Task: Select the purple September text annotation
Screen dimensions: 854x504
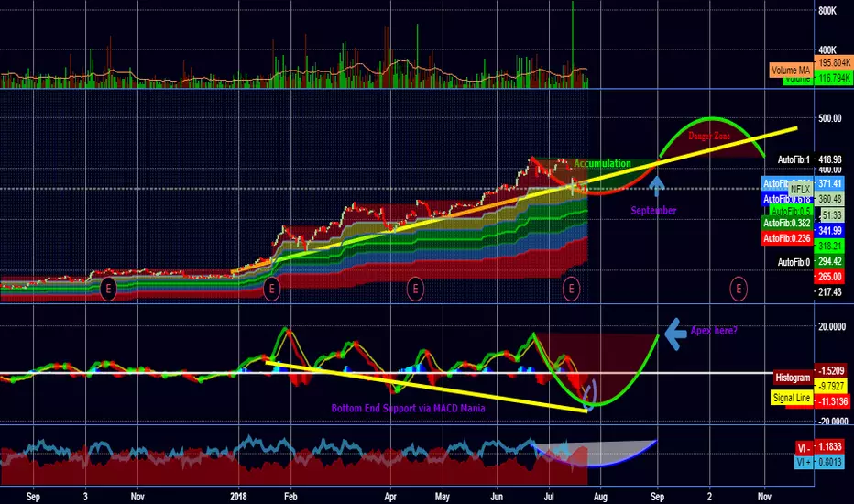Action: 653,211
